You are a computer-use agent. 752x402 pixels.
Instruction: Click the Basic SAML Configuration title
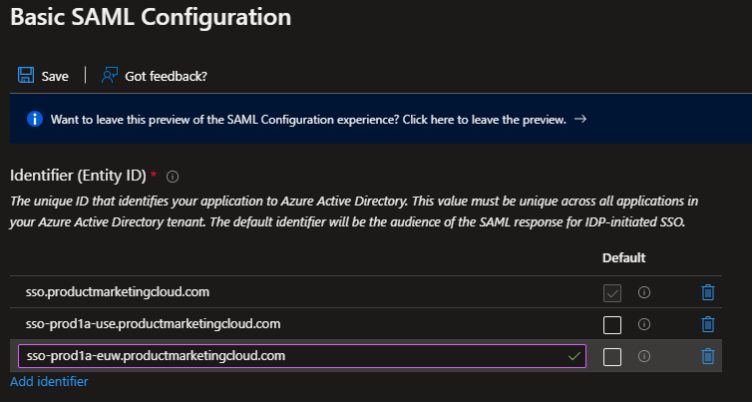[x=151, y=17]
